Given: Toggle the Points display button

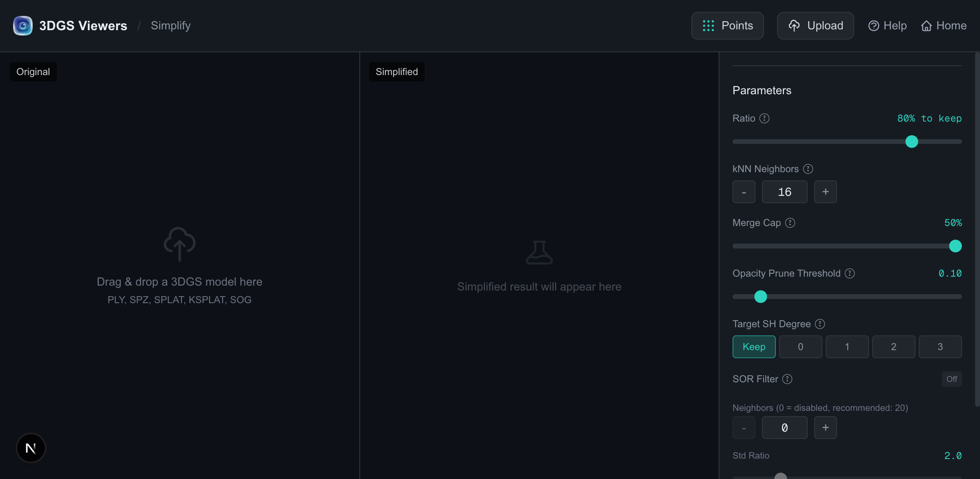Looking at the screenshot, I should click(727, 26).
